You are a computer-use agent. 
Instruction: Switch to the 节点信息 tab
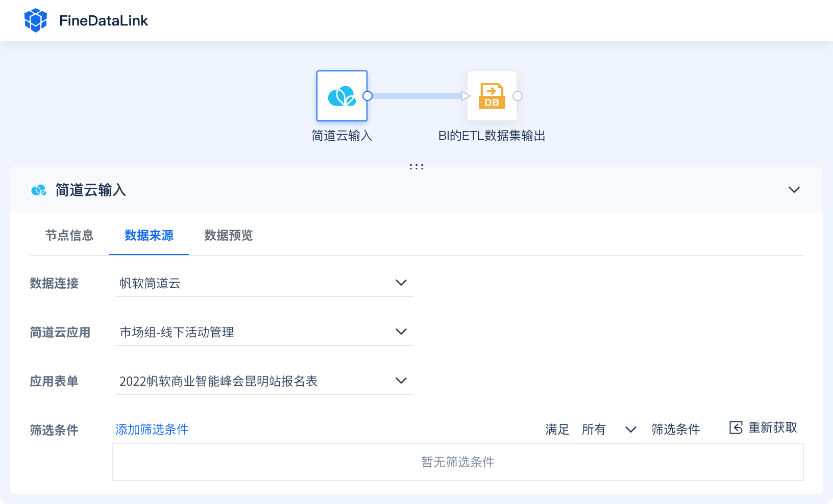[69, 235]
